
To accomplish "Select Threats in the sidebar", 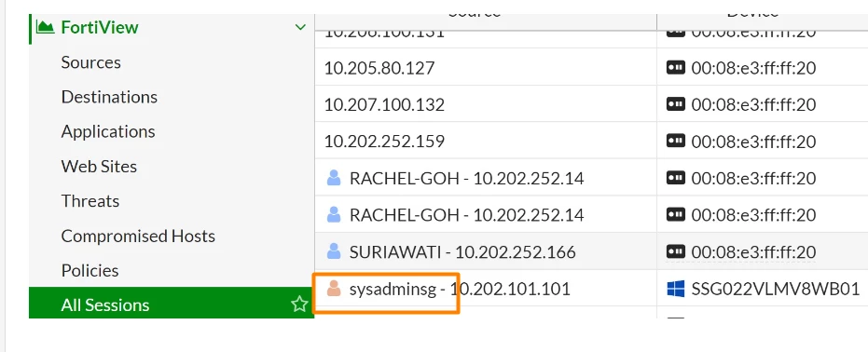I will tap(90, 201).
